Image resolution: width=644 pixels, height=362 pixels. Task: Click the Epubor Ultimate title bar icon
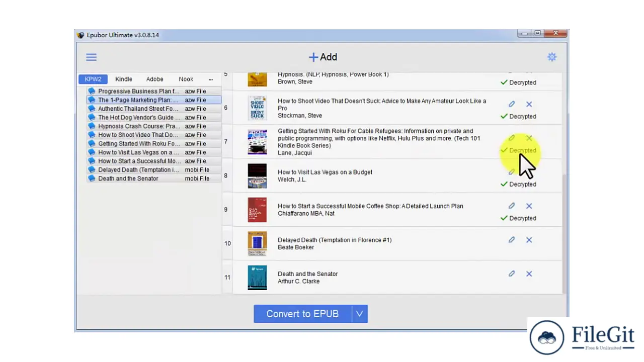tap(80, 35)
